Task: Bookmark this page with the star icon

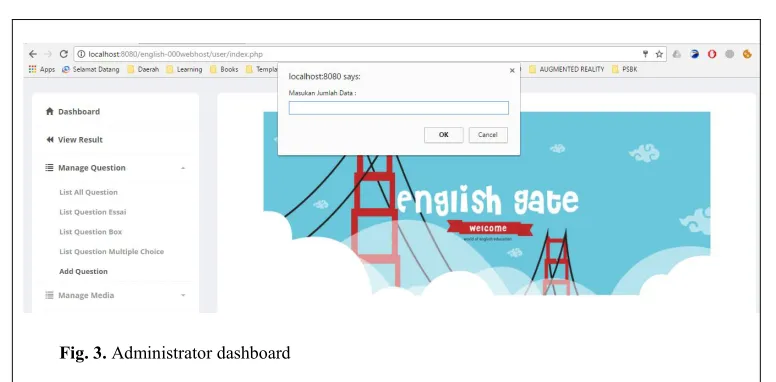Action: 659,54
